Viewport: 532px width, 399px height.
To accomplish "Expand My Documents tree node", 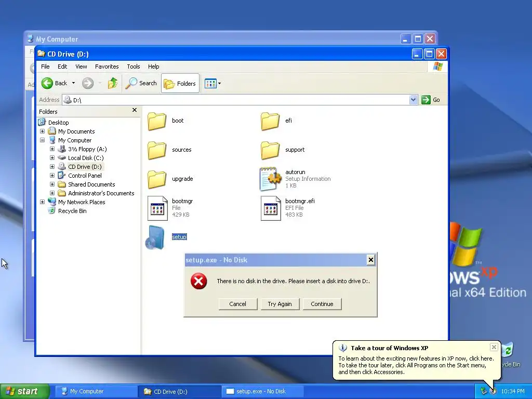I will (42, 131).
